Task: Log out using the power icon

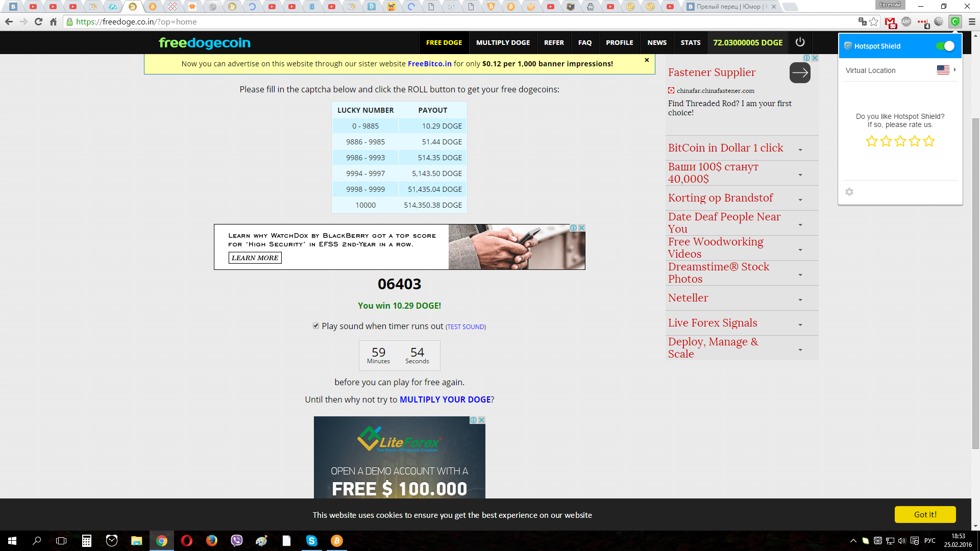Action: (x=800, y=42)
